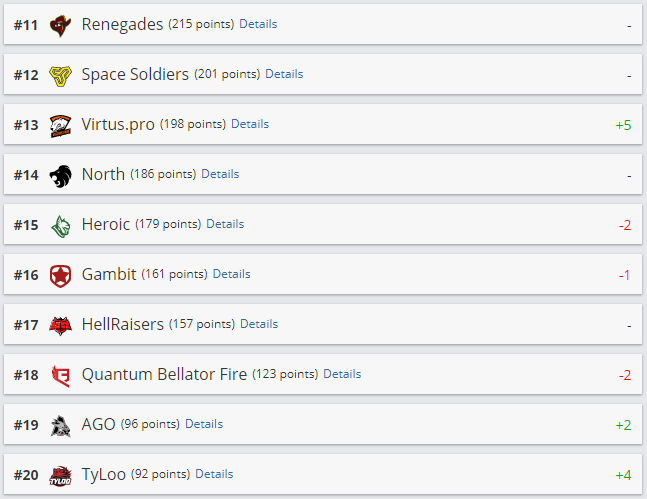Open Heroic's Details link

tap(225, 224)
